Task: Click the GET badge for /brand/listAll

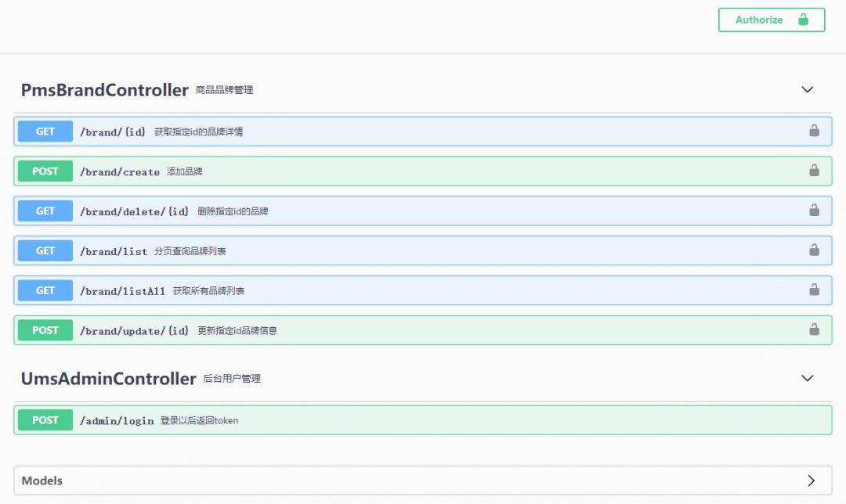Action: pos(45,290)
